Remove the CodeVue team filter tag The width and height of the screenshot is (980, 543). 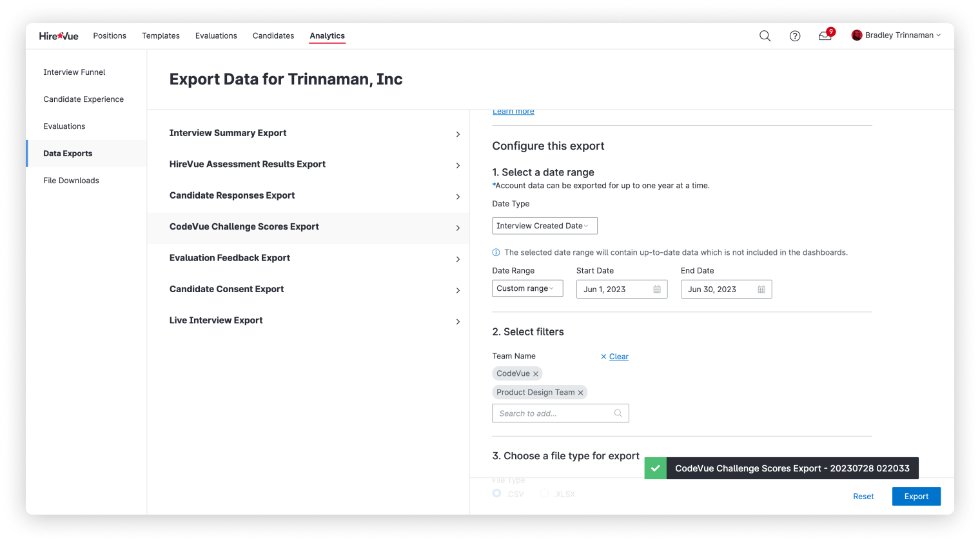[x=535, y=374]
